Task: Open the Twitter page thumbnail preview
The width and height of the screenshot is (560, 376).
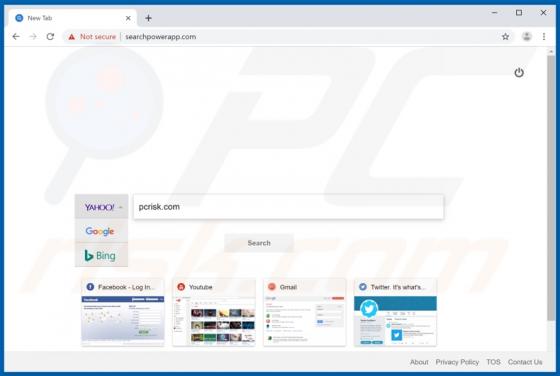Action: click(x=395, y=320)
